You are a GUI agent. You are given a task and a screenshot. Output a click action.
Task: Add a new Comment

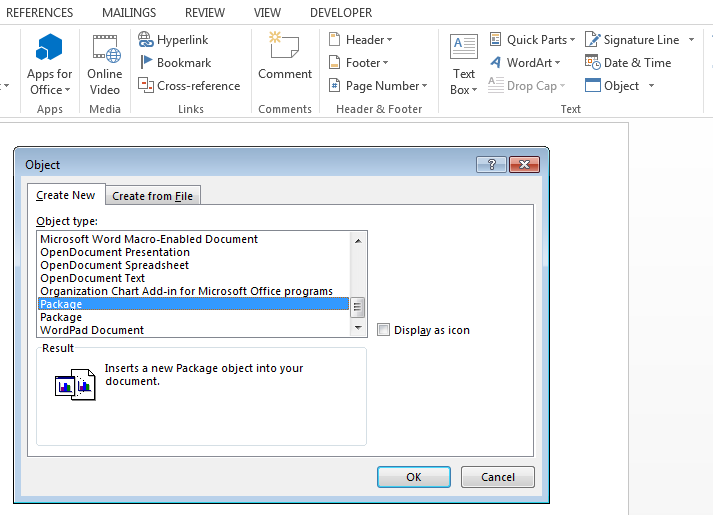point(285,55)
